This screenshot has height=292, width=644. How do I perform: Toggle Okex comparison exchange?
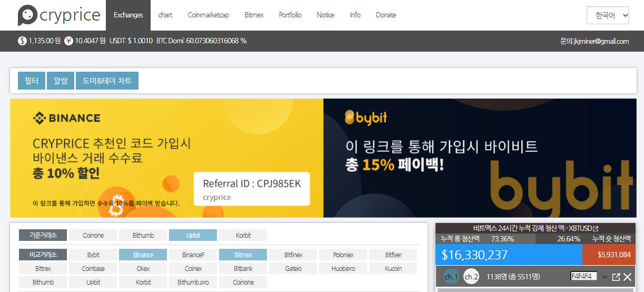click(143, 268)
